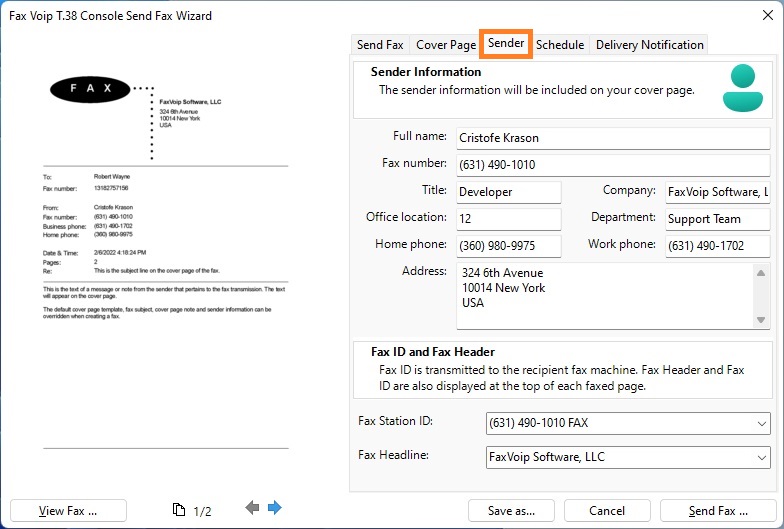This screenshot has width=784, height=529.
Task: Cancel the fax wizard
Action: (x=607, y=510)
